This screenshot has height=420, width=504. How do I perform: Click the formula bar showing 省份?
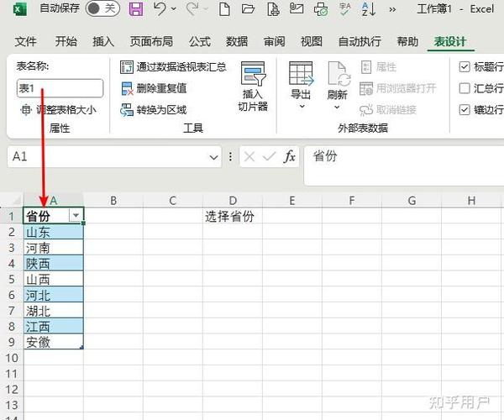(x=404, y=165)
